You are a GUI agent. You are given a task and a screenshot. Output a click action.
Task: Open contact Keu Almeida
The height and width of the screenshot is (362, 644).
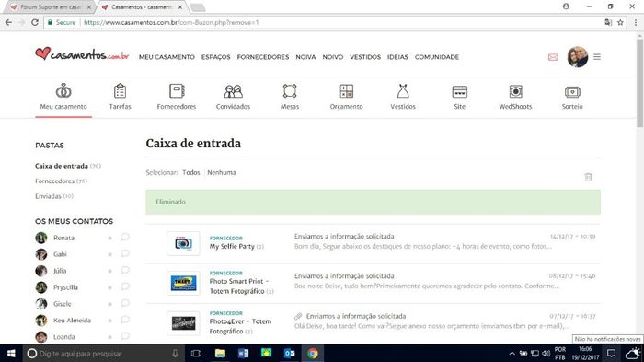pos(72,320)
